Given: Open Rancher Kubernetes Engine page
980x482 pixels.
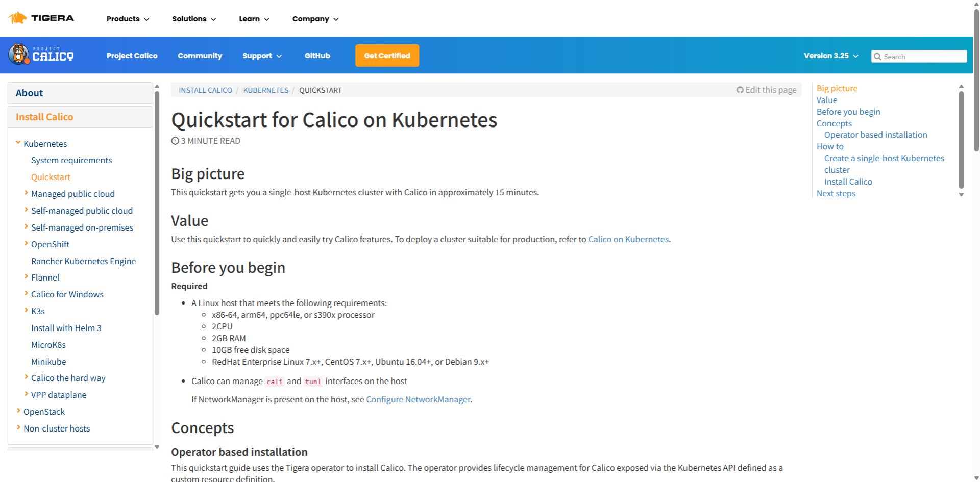Looking at the screenshot, I should (83, 261).
